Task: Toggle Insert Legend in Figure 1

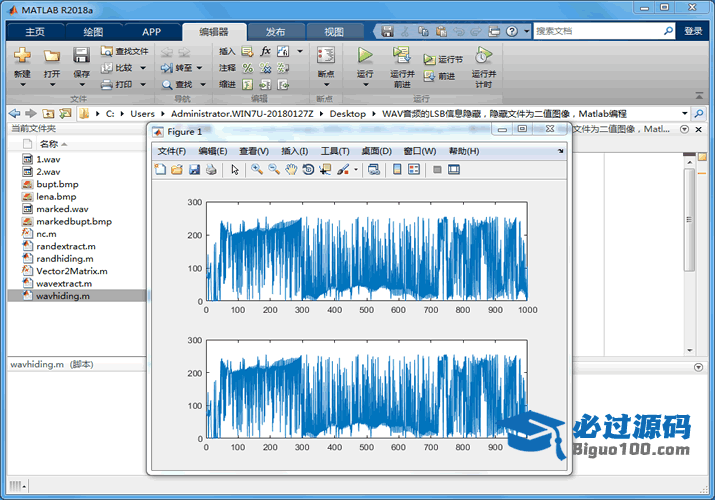Action: pyautogui.click(x=414, y=170)
